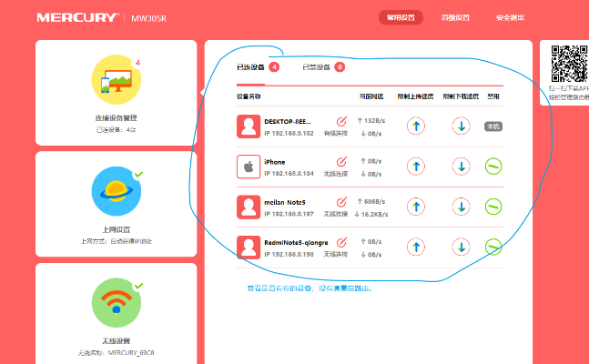Click the 禁用 column header
Image resolution: width=589 pixels, height=364 pixels.
(493, 96)
